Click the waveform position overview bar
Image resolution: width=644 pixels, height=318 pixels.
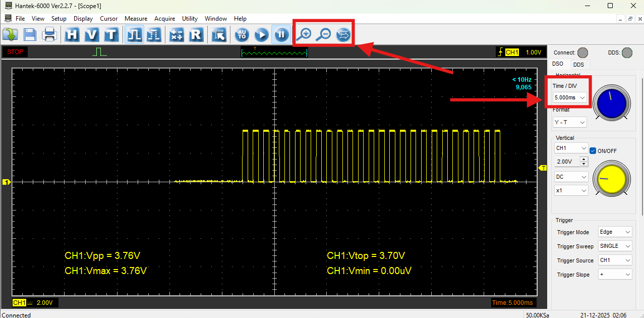(x=274, y=52)
